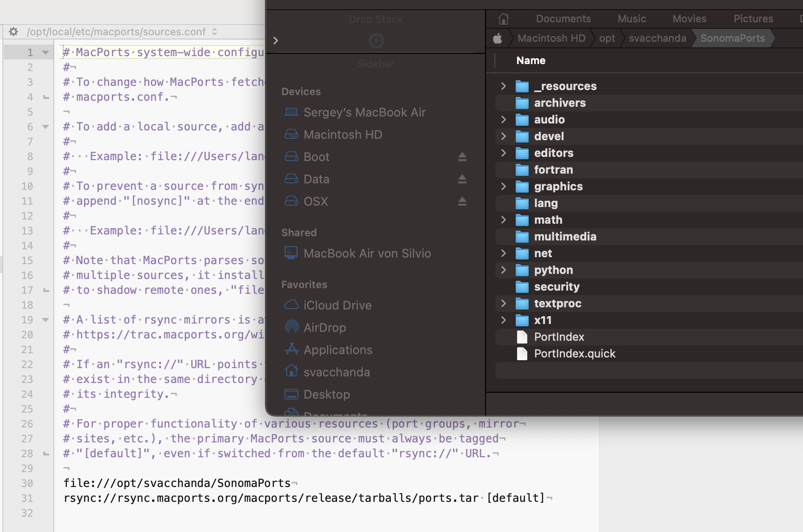Sort files by the Name column header
The image size is (803, 532).
pyautogui.click(x=531, y=60)
